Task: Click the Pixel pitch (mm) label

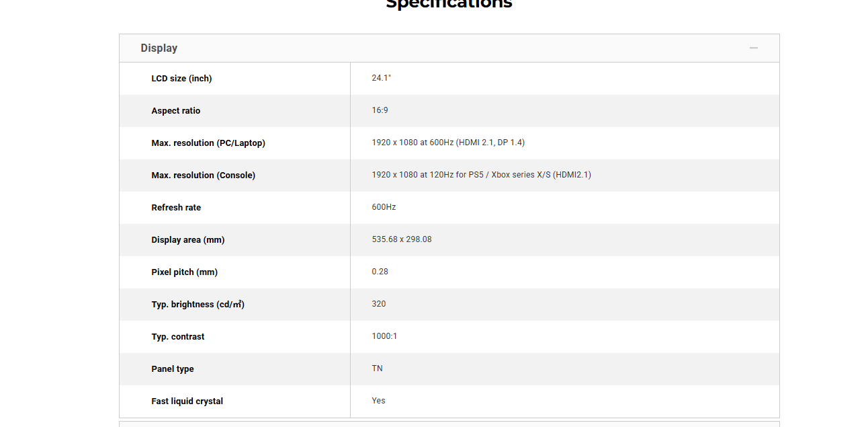Action: click(185, 272)
